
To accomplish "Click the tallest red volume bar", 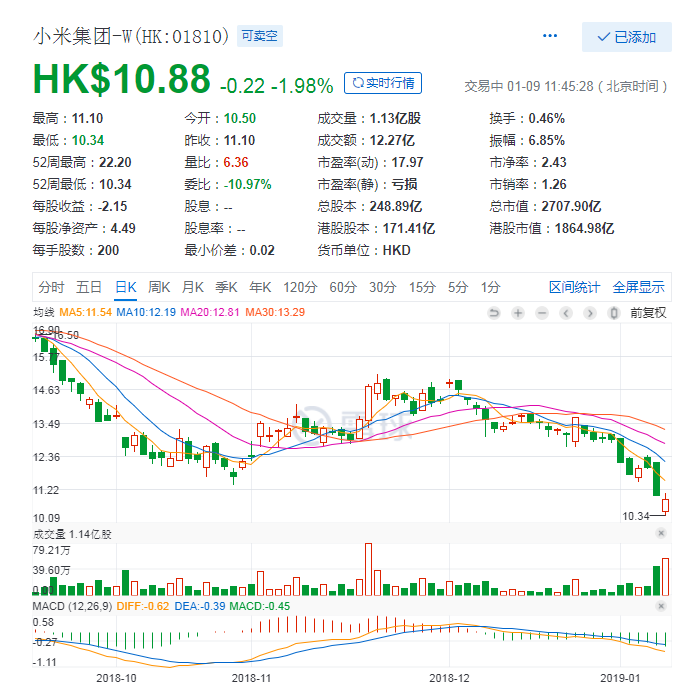I will click(368, 569).
